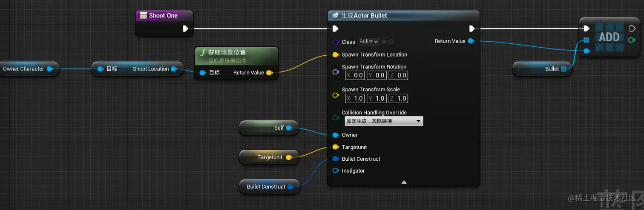Collapse the spawn node's advanced pins arrow
Image resolution: width=644 pixels, height=210 pixels.
point(404,182)
